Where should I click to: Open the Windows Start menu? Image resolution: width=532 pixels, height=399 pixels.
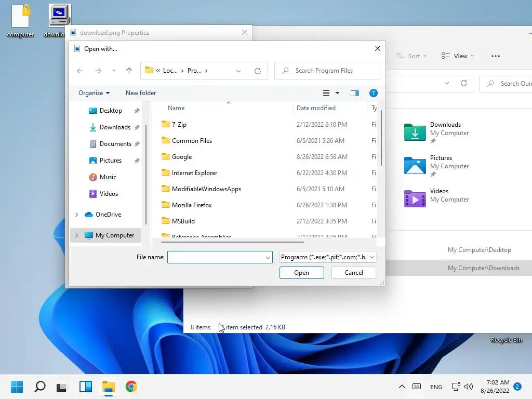[x=17, y=387]
